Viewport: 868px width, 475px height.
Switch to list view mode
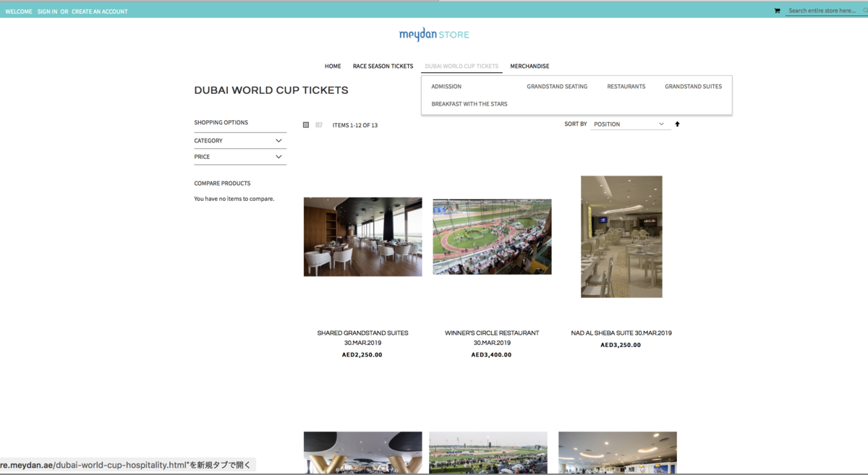(x=319, y=125)
